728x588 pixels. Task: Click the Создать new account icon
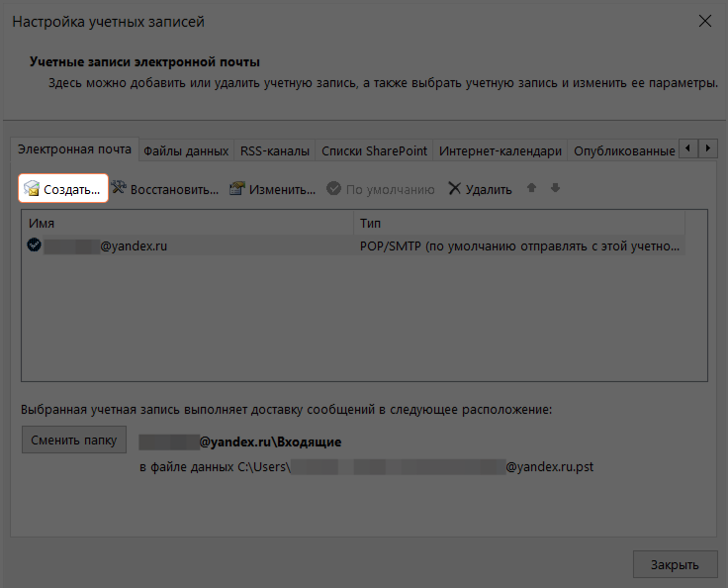pos(32,189)
